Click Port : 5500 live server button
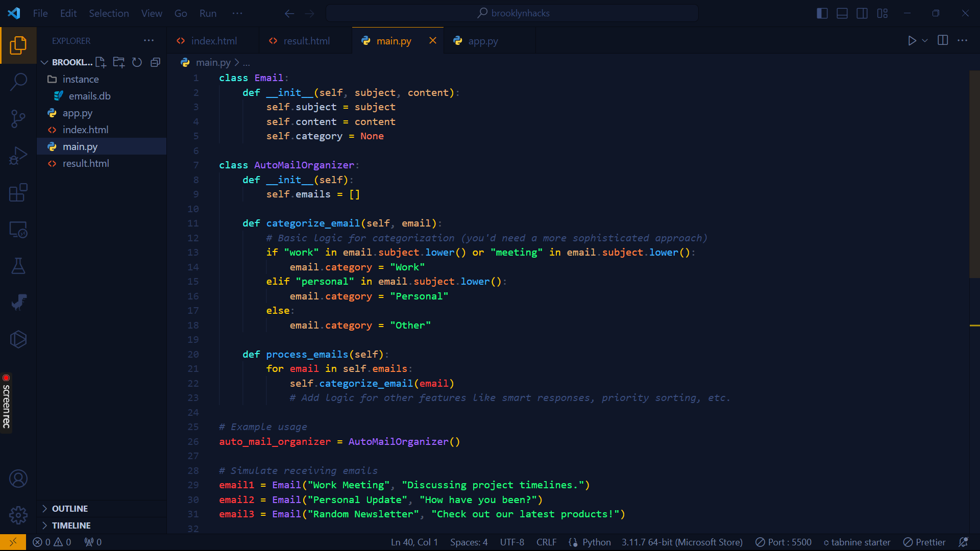This screenshot has width=980, height=551. coord(783,542)
